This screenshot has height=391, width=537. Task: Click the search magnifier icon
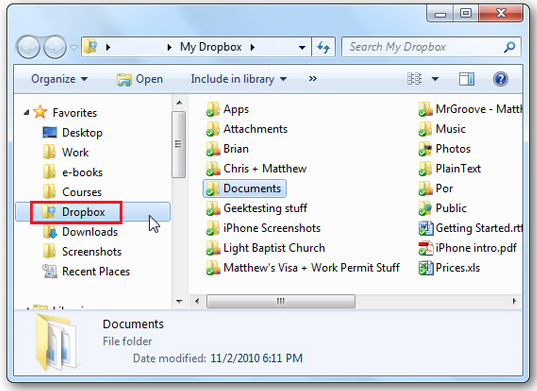[x=510, y=47]
